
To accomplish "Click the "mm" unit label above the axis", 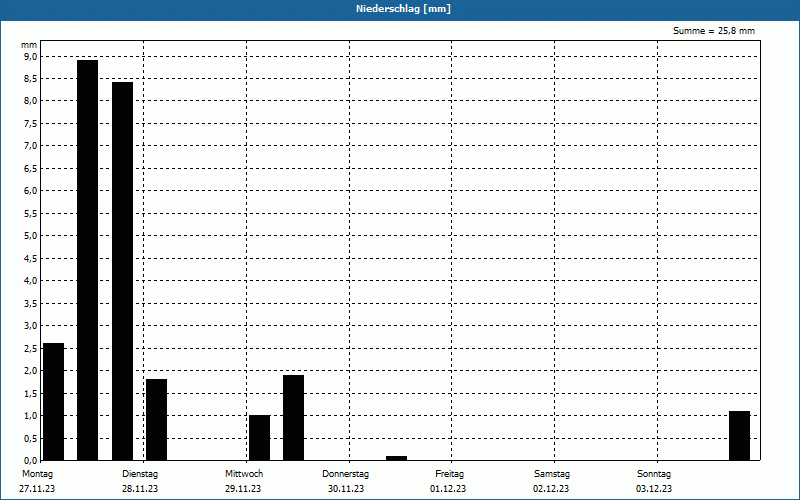I will pos(29,45).
